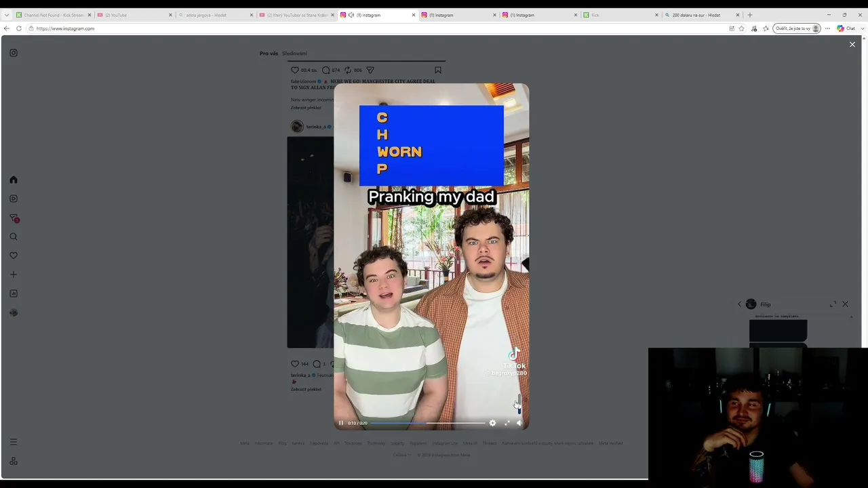
Task: Open comments on the fabrizioromano post
Action: point(326,70)
